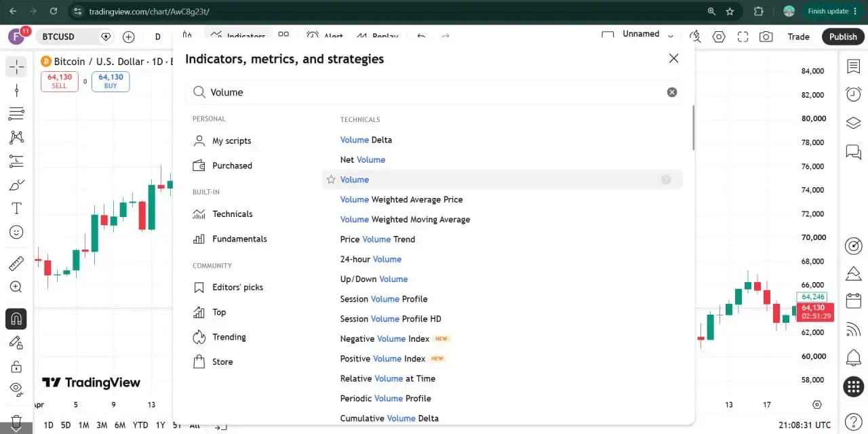Pick the Text tool in left toolbar
This screenshot has height=434, width=868.
coord(16,208)
